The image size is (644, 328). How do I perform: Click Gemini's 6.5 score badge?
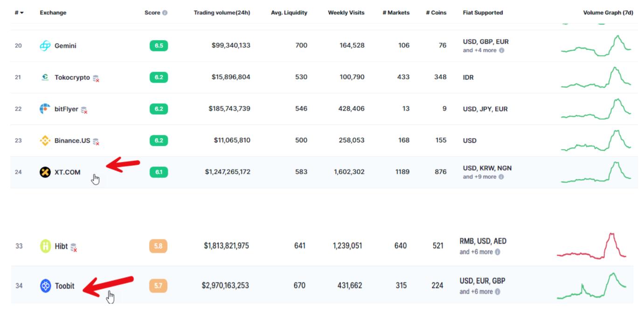click(x=159, y=46)
